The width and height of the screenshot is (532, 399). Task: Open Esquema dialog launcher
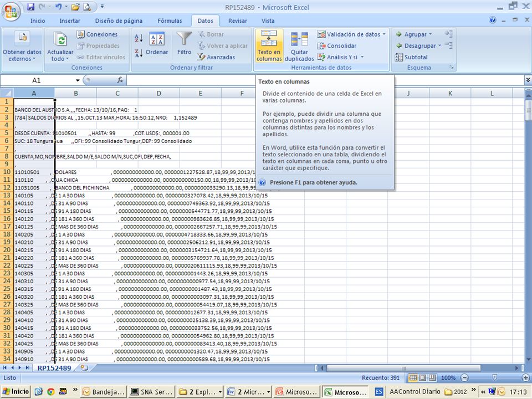pos(452,67)
